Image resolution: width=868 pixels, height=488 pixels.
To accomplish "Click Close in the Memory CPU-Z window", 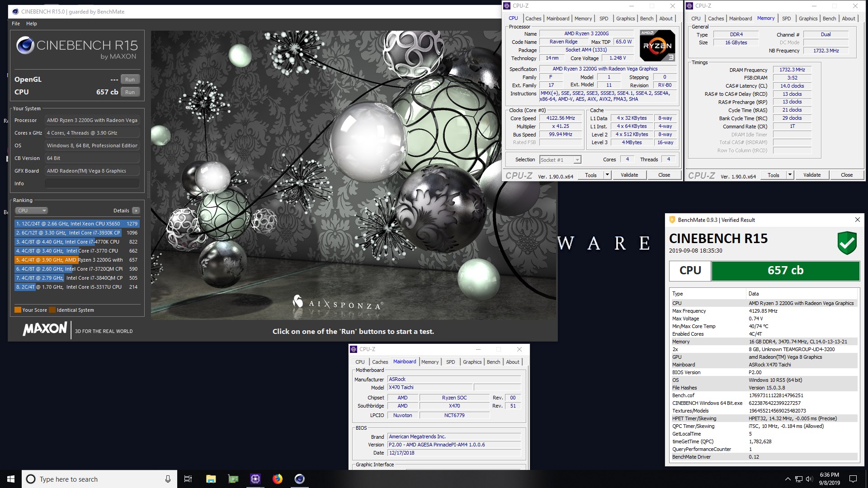I will (847, 175).
